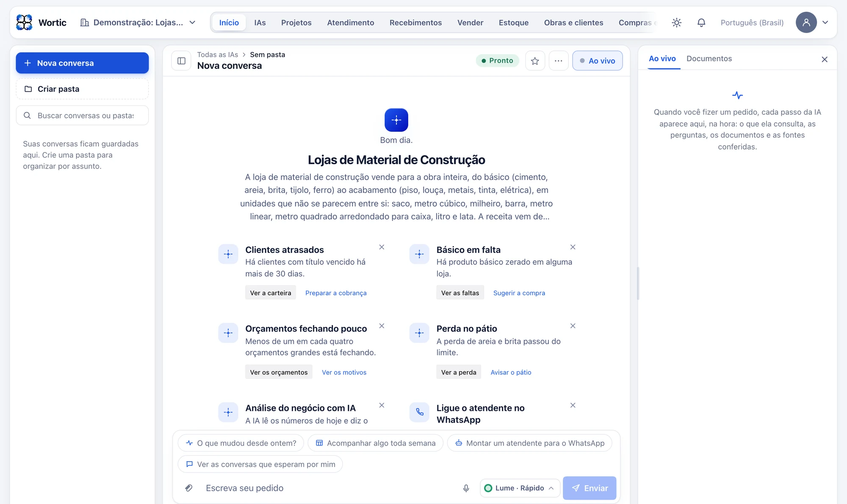Click Ver a carteira button
847x504 pixels.
271,293
